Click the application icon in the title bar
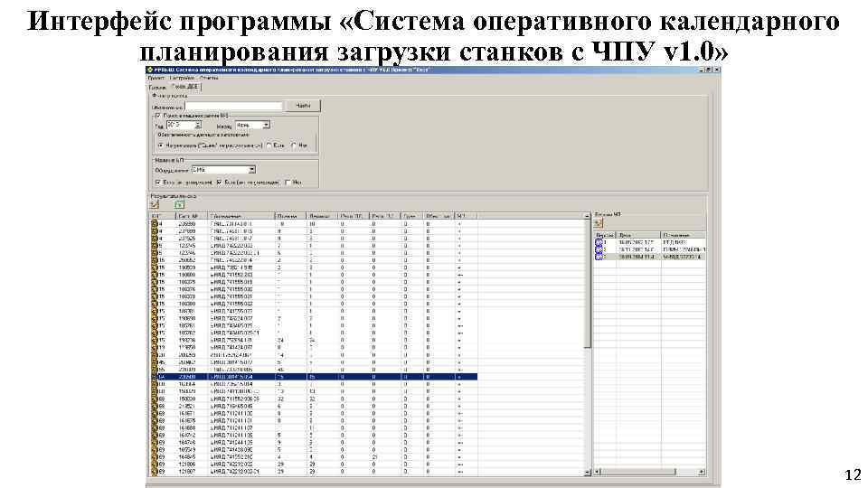Screen dimensions: 868x488 pyautogui.click(x=149, y=70)
